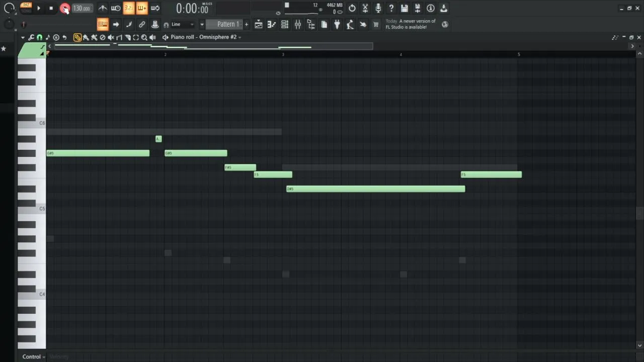Click horizontal scrollbar right arrow
This screenshot has height=362, width=644.
tap(632, 46)
